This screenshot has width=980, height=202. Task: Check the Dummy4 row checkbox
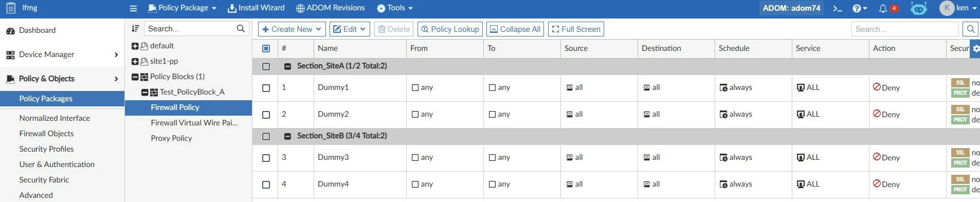(x=266, y=185)
